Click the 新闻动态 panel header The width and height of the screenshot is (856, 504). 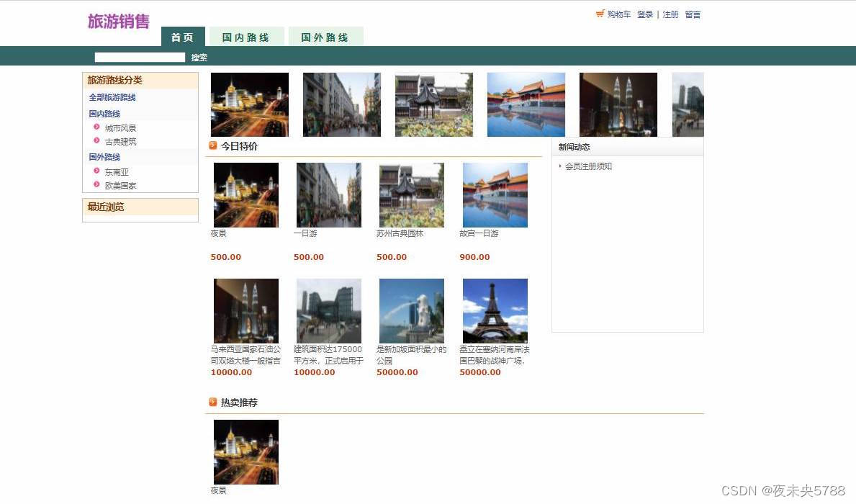(x=628, y=147)
